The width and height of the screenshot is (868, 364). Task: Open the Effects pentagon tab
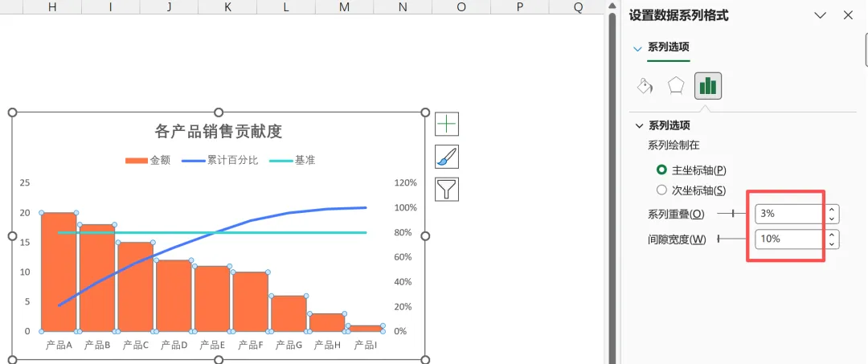pos(675,86)
